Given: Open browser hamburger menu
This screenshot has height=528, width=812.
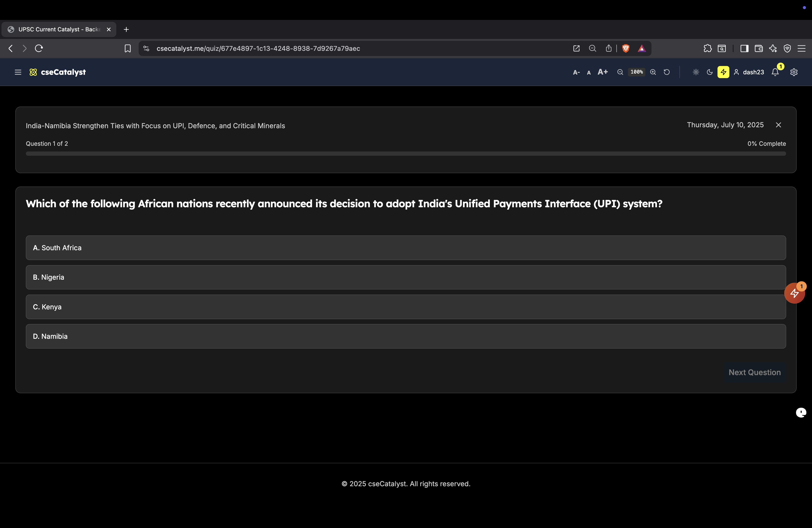Looking at the screenshot, I should coord(801,48).
